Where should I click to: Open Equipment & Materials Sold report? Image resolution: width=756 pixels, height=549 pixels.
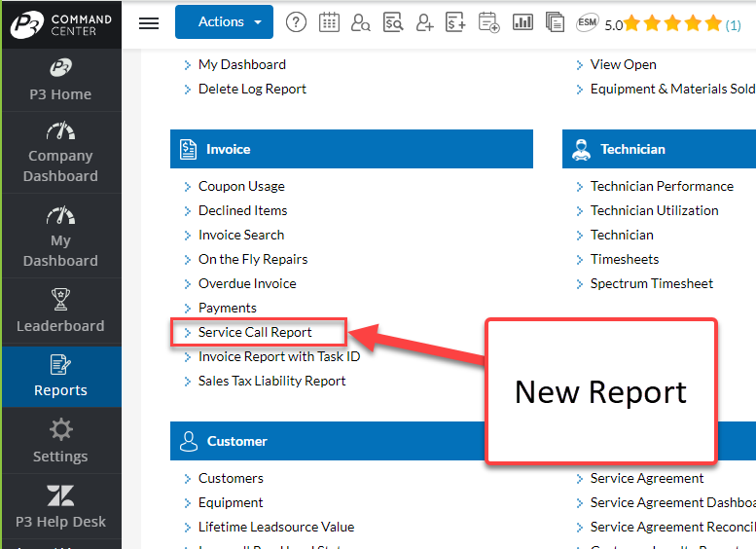click(x=672, y=89)
